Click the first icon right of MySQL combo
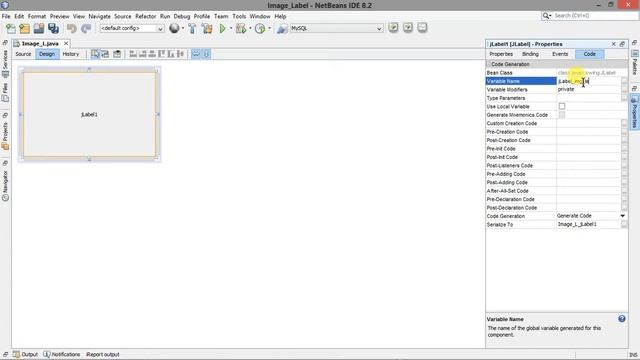The image size is (640, 360). [393, 28]
